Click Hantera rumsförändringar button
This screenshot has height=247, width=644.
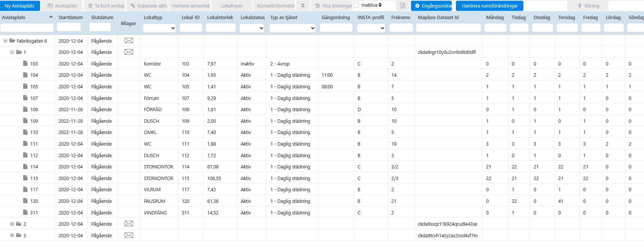490,6
